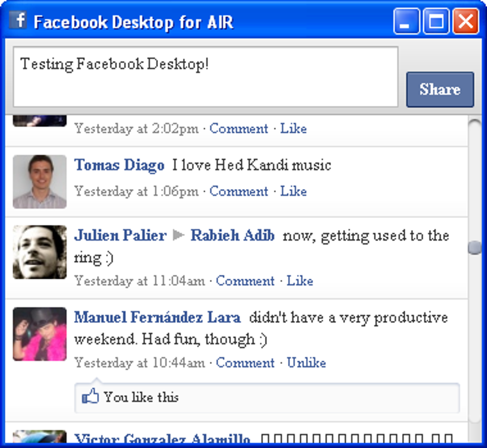Unlike Manuel Fernández Lara's weekend post
This screenshot has width=487, height=448.
pyautogui.click(x=306, y=363)
